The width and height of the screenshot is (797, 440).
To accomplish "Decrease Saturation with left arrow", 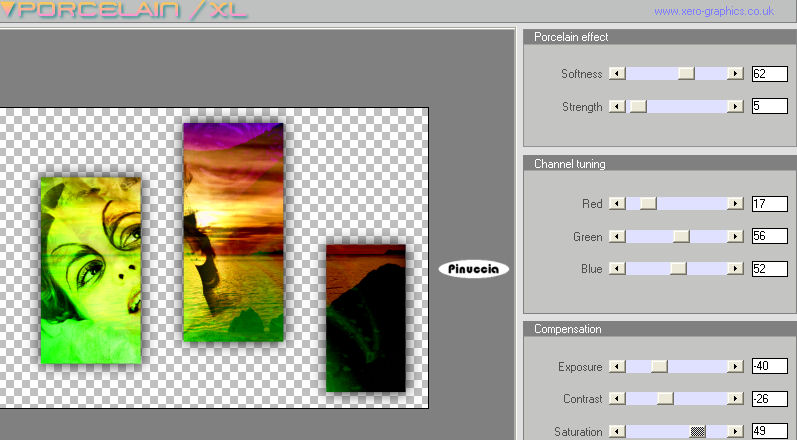I will (x=617, y=431).
